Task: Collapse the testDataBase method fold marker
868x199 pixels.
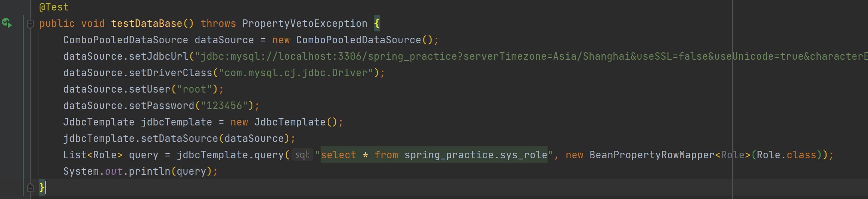Action: [x=30, y=25]
